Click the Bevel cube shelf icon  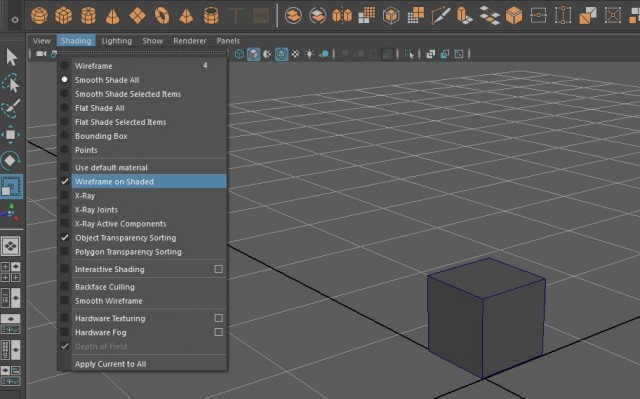coord(514,16)
